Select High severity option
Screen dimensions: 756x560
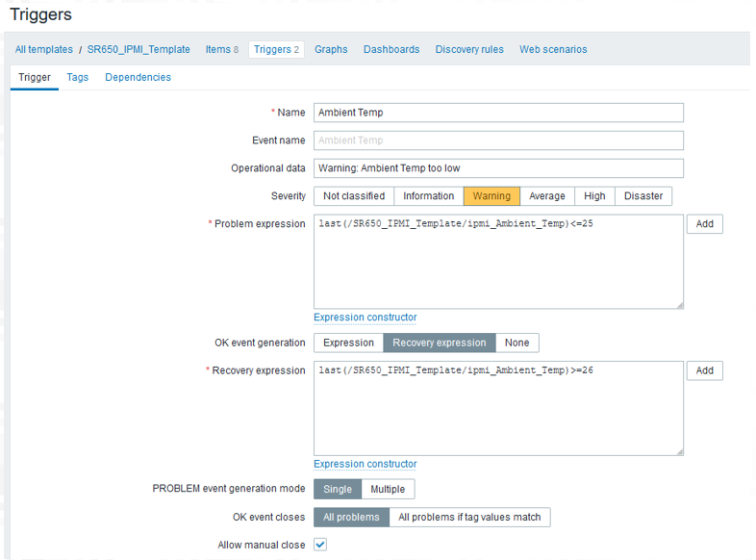594,196
